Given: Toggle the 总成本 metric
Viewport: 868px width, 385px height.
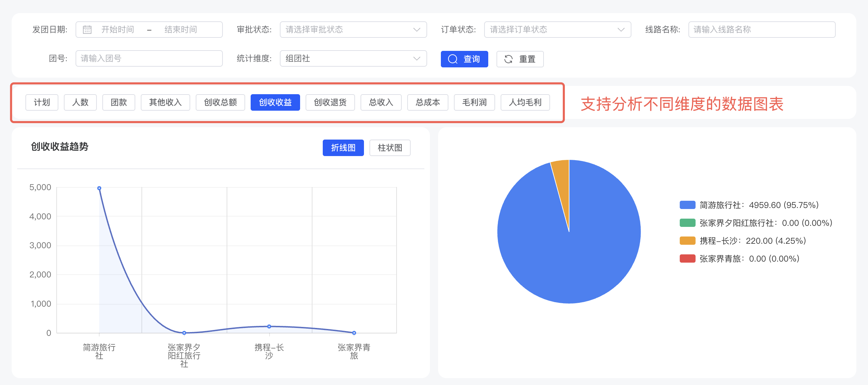Looking at the screenshot, I should [427, 102].
